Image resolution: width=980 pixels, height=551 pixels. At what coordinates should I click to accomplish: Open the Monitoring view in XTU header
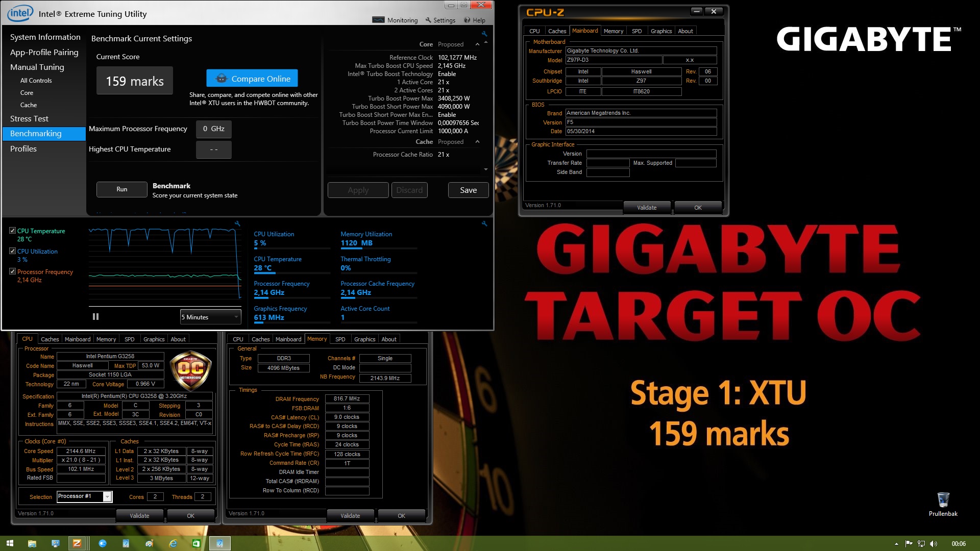395,20
